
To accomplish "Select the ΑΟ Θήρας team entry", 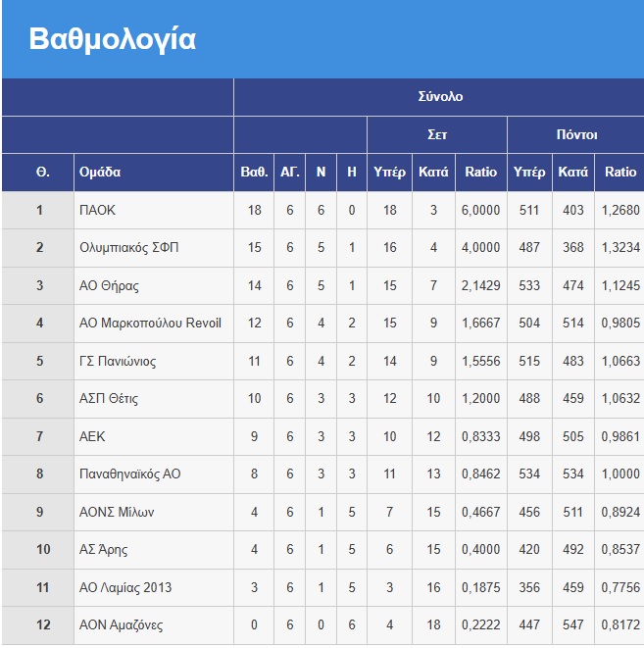I will tap(109, 286).
